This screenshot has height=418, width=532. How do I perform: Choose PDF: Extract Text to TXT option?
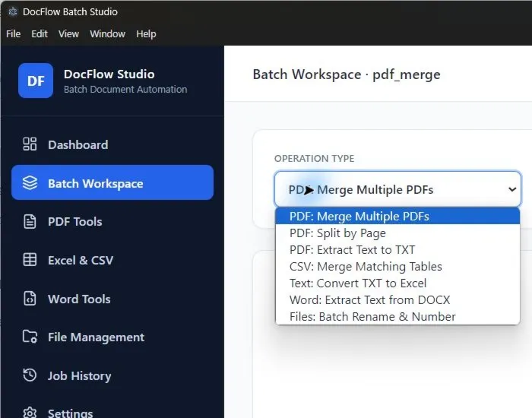coord(397,250)
